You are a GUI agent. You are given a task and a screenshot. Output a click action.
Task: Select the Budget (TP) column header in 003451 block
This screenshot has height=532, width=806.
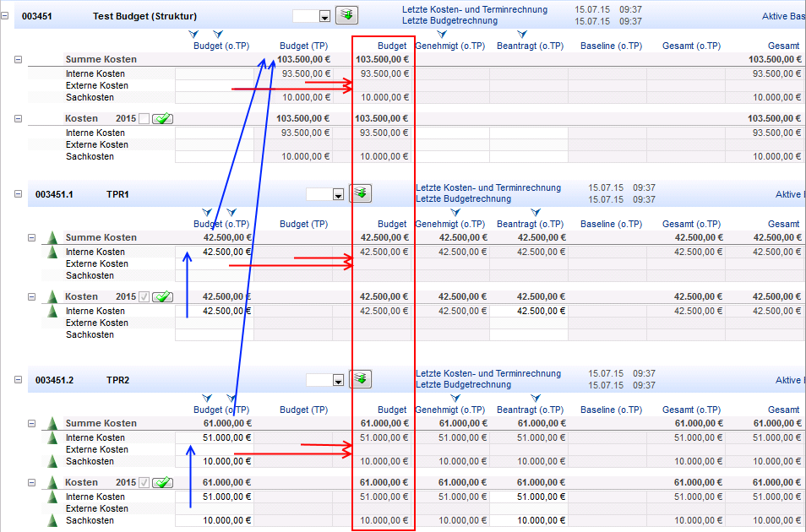tap(303, 46)
